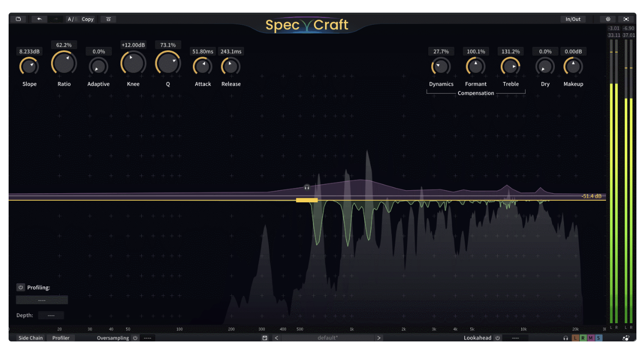Click the fullscreen focus icon top right
Screen dimensions: 644x348
tap(626, 19)
